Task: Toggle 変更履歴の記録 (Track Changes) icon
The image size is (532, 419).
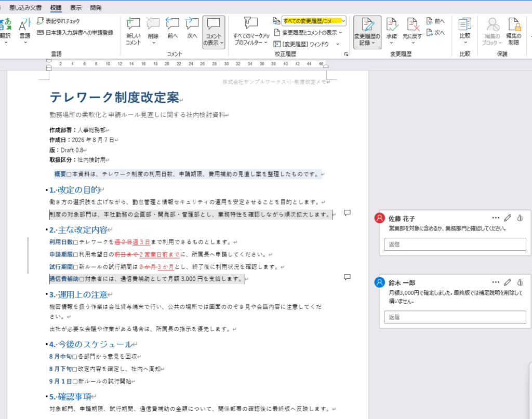Action: (367, 24)
